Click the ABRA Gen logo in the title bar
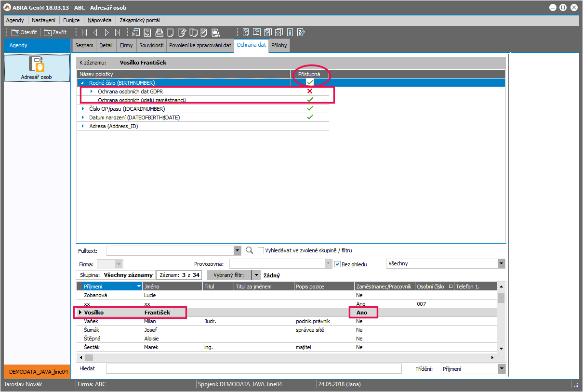 8,8
